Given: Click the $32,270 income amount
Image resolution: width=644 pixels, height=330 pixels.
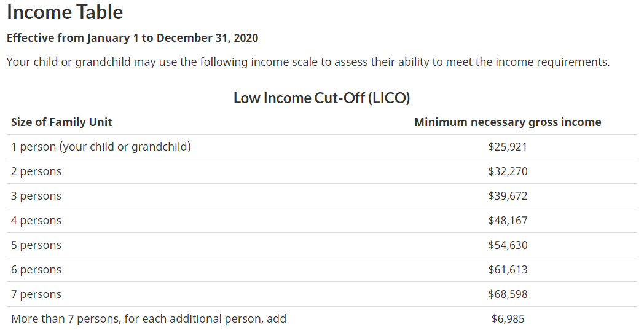Looking at the screenshot, I should pyautogui.click(x=508, y=171).
